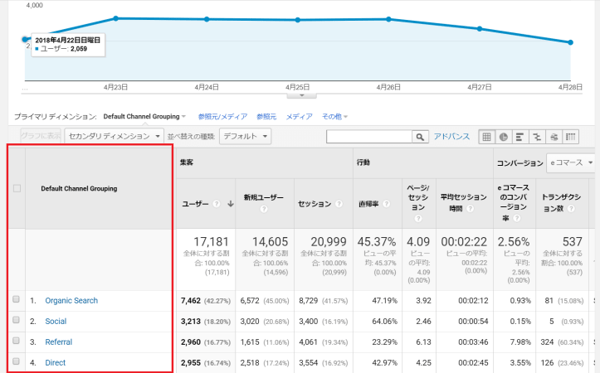
Task: Check the Direct row checkbox
Action: 16,361
